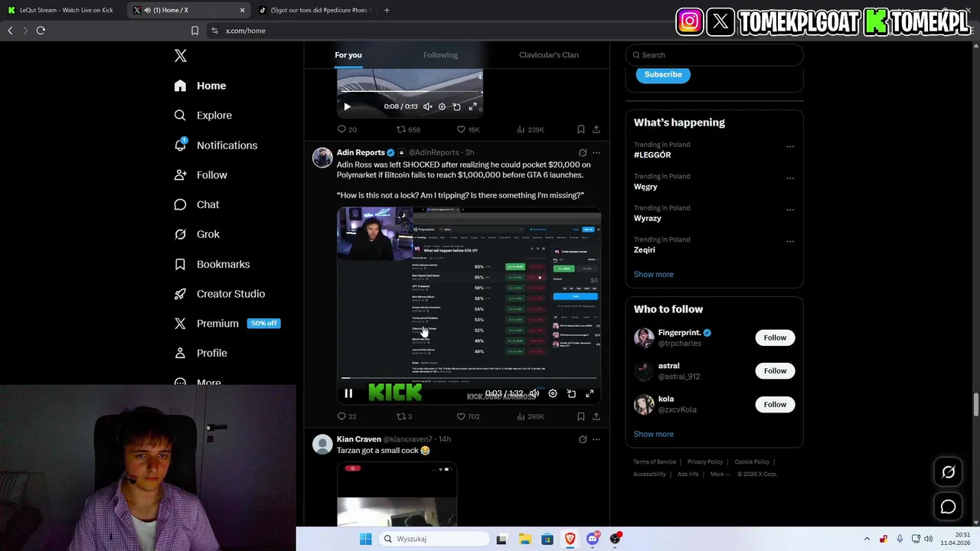Viewport: 980px width, 551px height.
Task: Click the page vertical scrollbar
Action: [975, 404]
